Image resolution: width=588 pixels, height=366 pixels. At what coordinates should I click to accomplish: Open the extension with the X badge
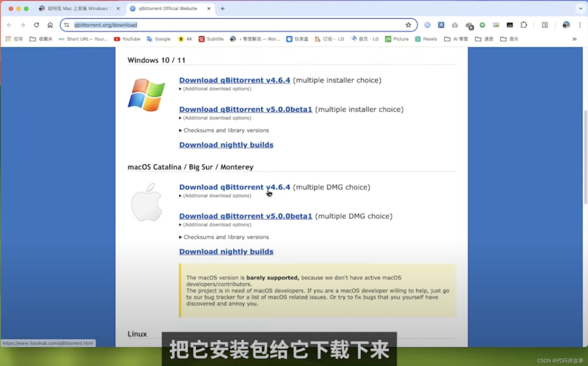point(469,26)
